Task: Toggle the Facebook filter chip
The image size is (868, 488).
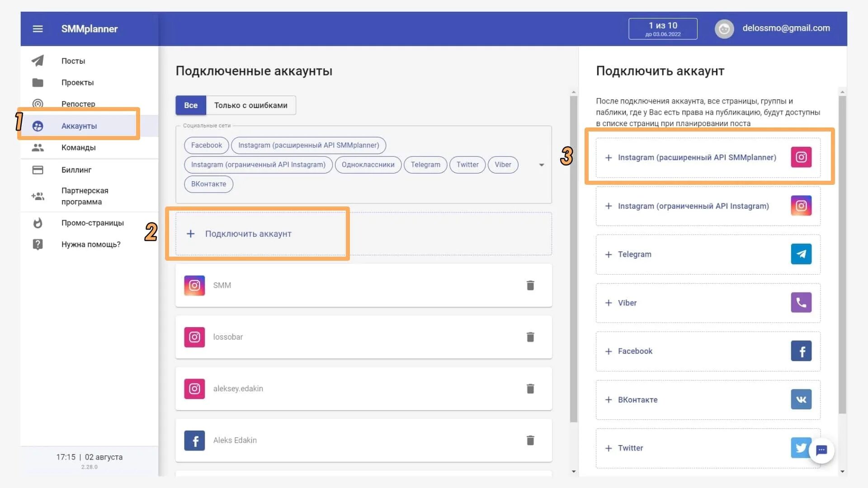Action: 207,145
